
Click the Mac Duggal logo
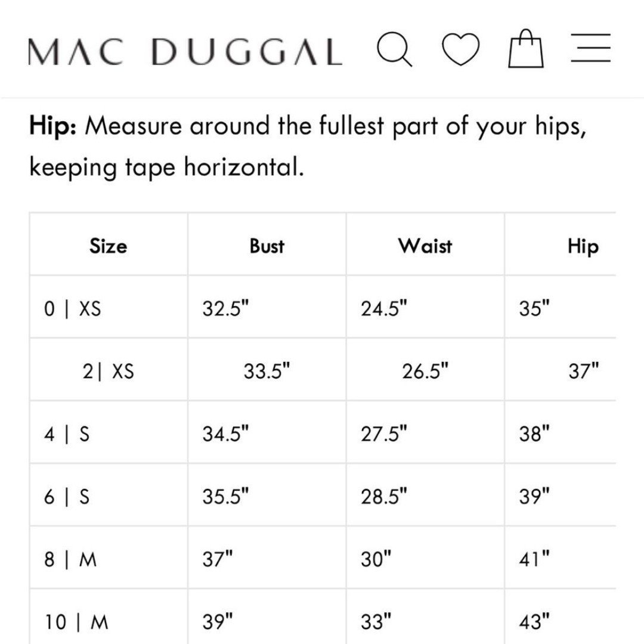coord(185,52)
